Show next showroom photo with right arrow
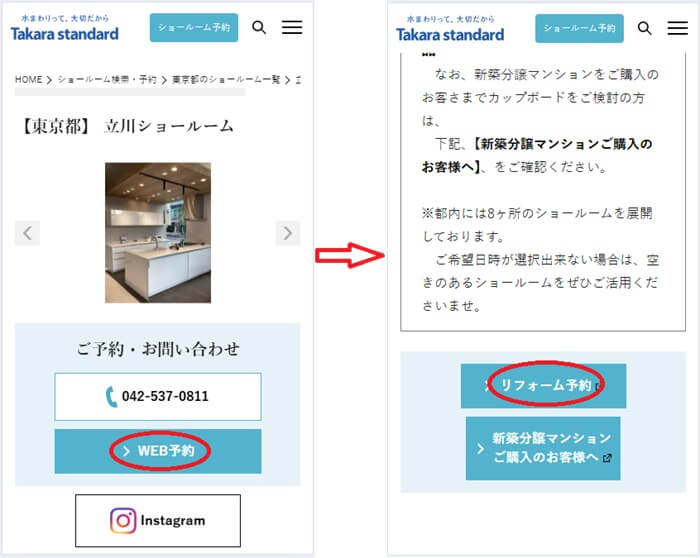This screenshot has height=558, width=700. (288, 233)
